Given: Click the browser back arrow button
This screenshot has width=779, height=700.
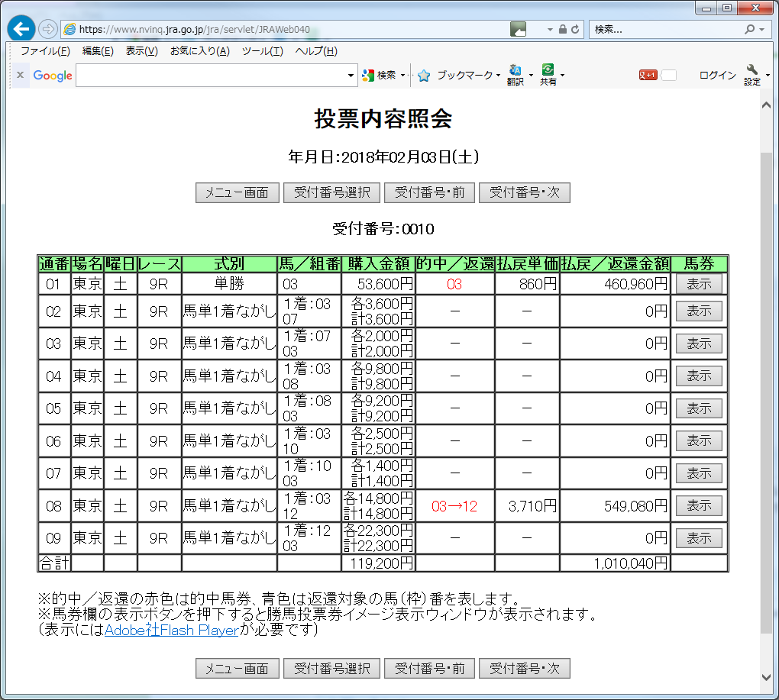Looking at the screenshot, I should [x=21, y=29].
